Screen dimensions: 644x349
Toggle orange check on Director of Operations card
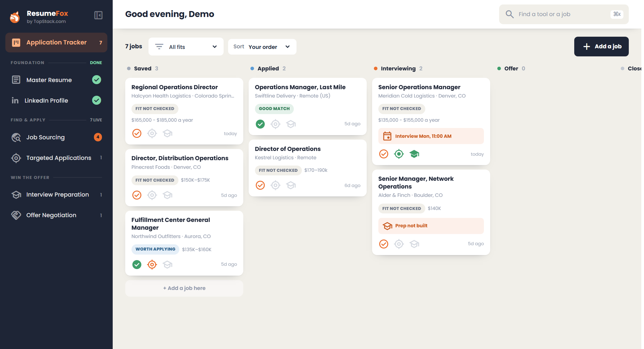point(260,185)
